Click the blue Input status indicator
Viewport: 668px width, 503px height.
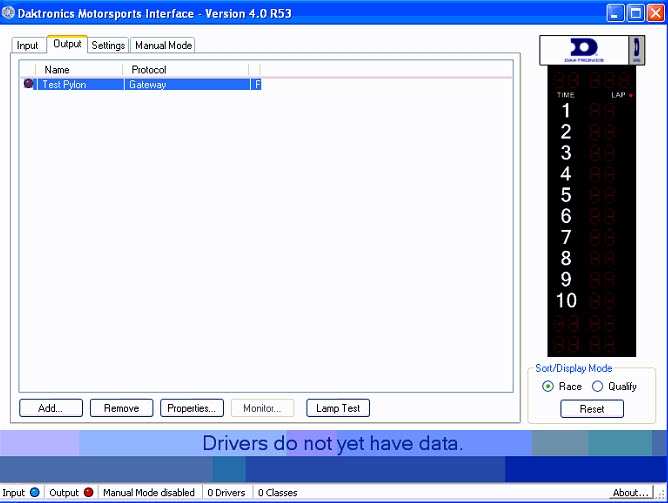(35, 493)
